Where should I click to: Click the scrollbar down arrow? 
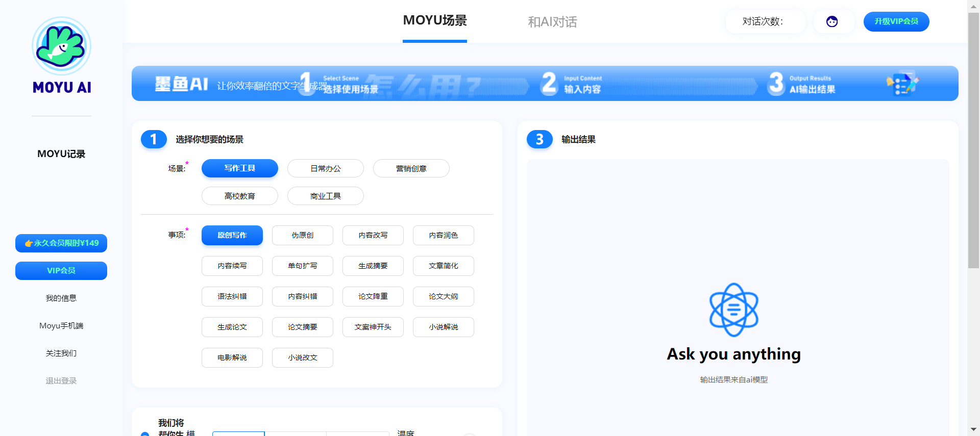(x=973, y=429)
